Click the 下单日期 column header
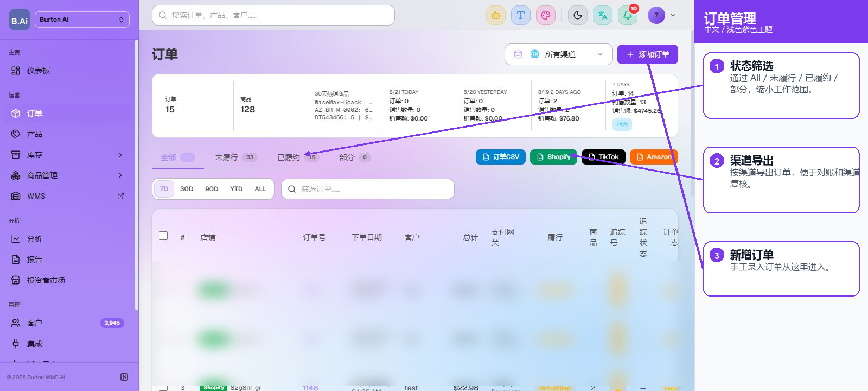Screen dimensions: 868x391 click(367, 237)
